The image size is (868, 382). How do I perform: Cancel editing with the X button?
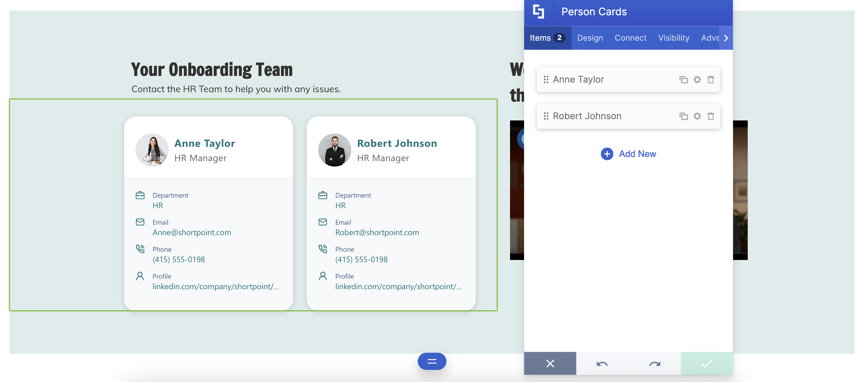tap(550, 364)
